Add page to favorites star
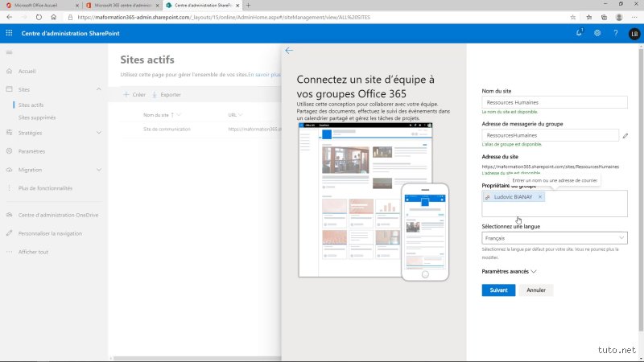 (573, 17)
